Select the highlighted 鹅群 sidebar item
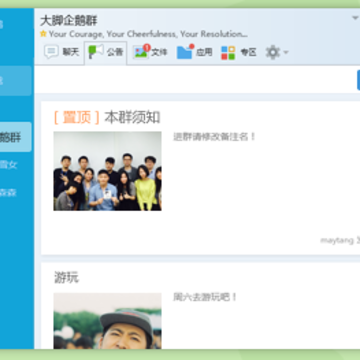The width and height of the screenshot is (360, 360). coord(16,137)
